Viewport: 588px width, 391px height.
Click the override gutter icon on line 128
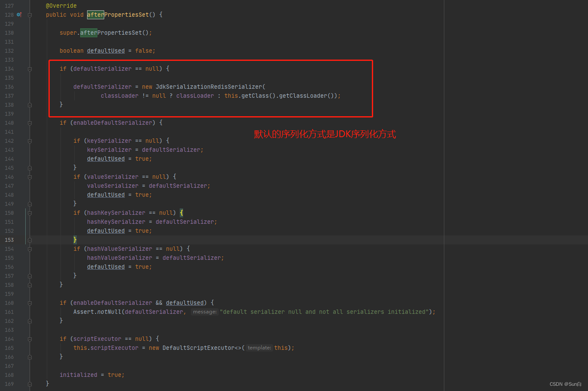click(x=19, y=15)
